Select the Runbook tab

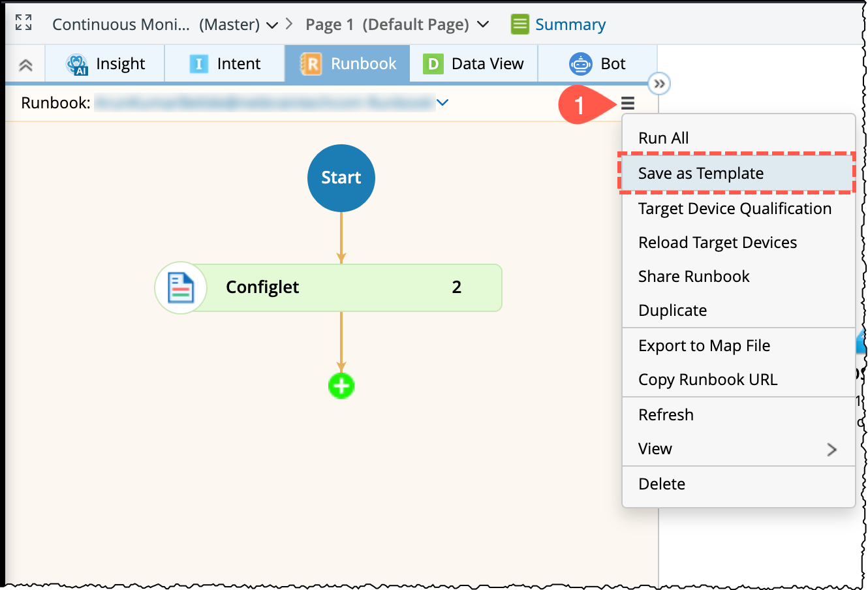348,64
